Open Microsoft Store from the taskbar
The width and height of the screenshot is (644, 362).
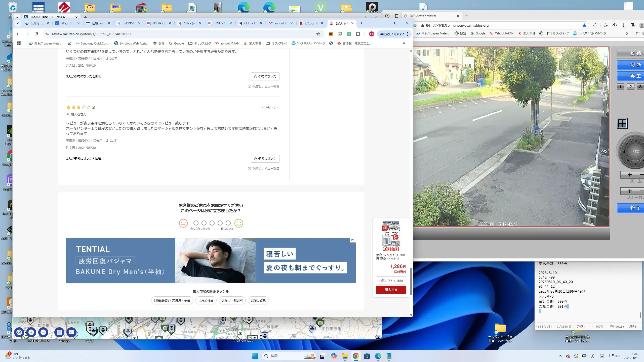[x=367, y=356]
